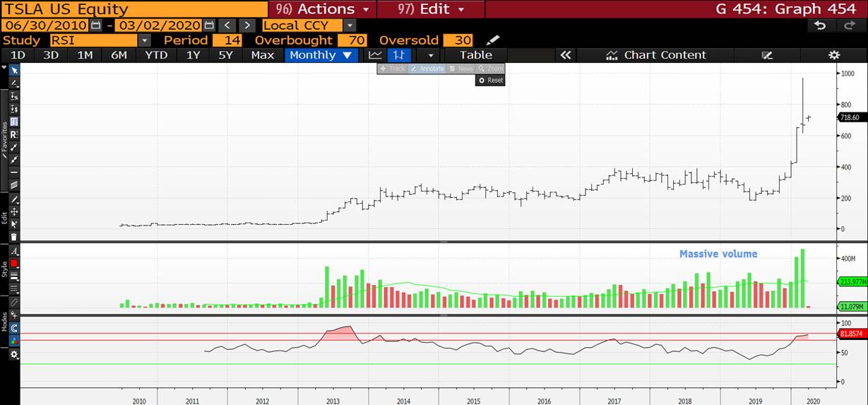Click the pencil edit study icon

pyautogui.click(x=493, y=40)
